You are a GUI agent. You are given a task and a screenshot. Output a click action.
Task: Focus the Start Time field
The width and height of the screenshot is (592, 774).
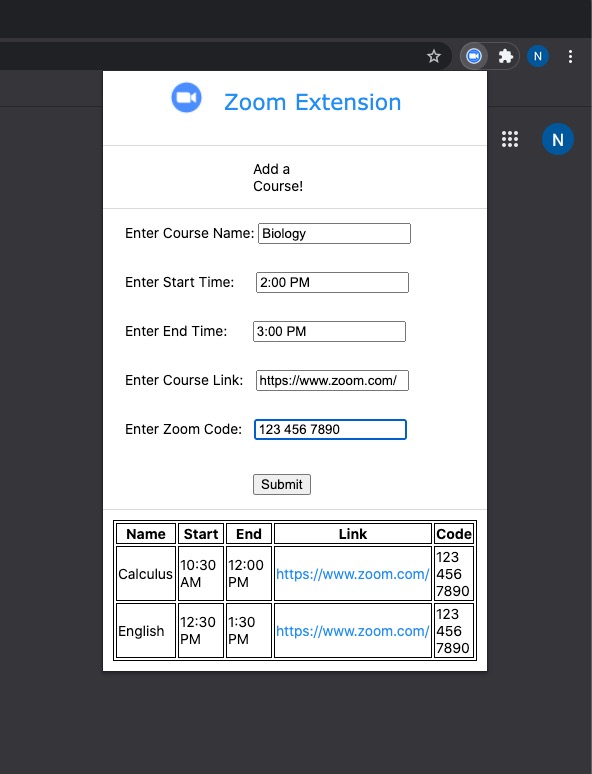[x=332, y=282]
